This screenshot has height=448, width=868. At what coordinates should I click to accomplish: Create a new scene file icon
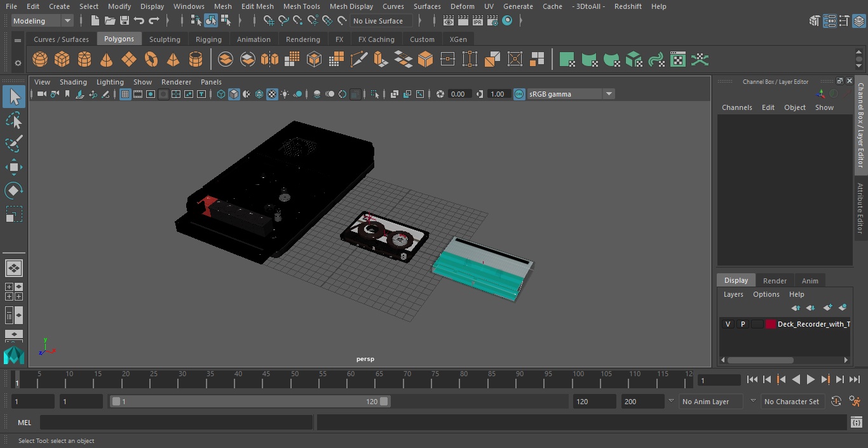point(95,21)
